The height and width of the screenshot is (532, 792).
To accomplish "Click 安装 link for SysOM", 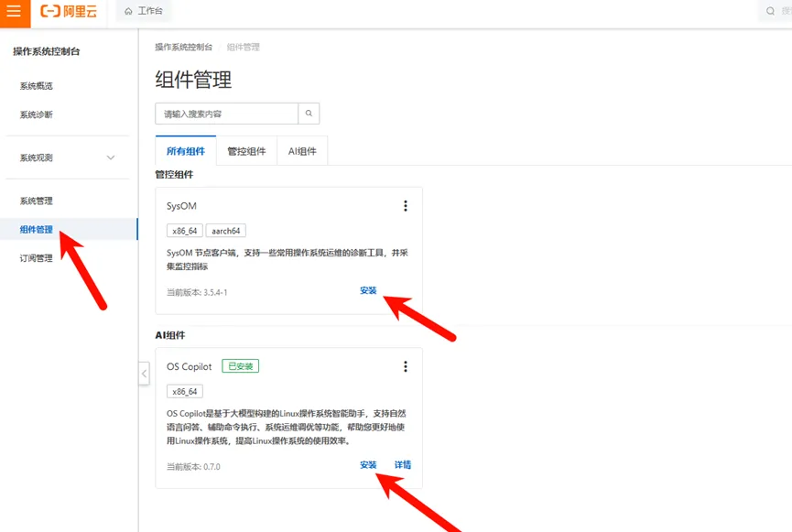I will point(368,290).
